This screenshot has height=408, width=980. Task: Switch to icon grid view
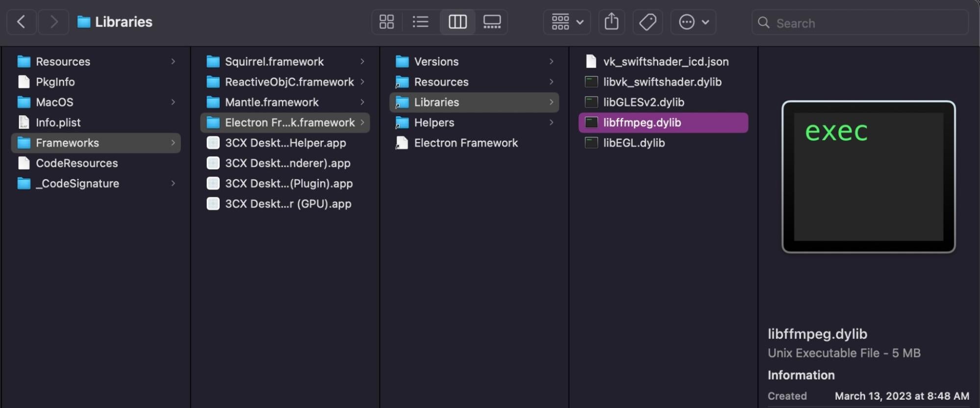(x=386, y=22)
